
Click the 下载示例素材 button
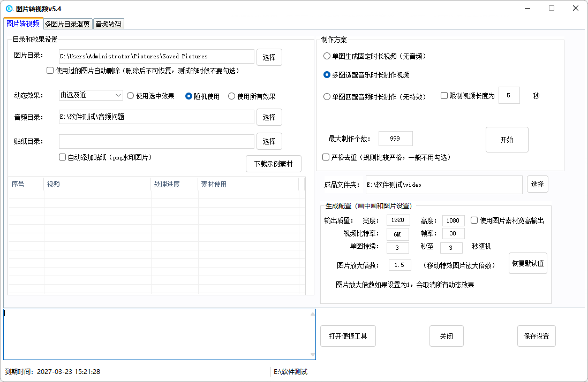(274, 164)
